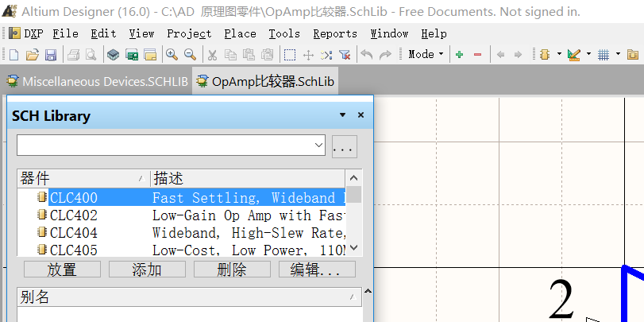This screenshot has width=644, height=322.
Task: Click the 3D component chip icon
Action: [x=113, y=55]
